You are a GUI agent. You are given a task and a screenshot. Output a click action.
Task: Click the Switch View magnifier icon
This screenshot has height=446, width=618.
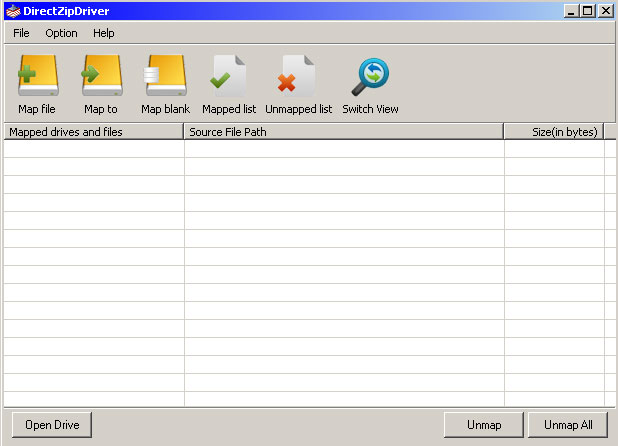point(370,77)
